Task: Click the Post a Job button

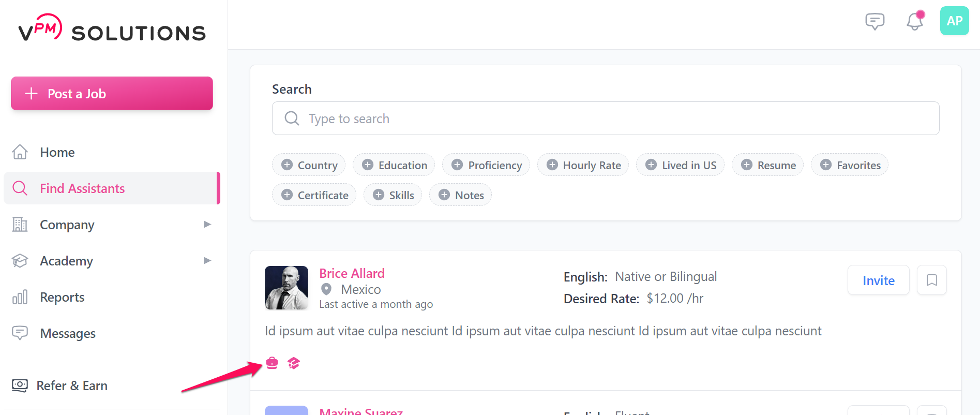Action: point(112,94)
